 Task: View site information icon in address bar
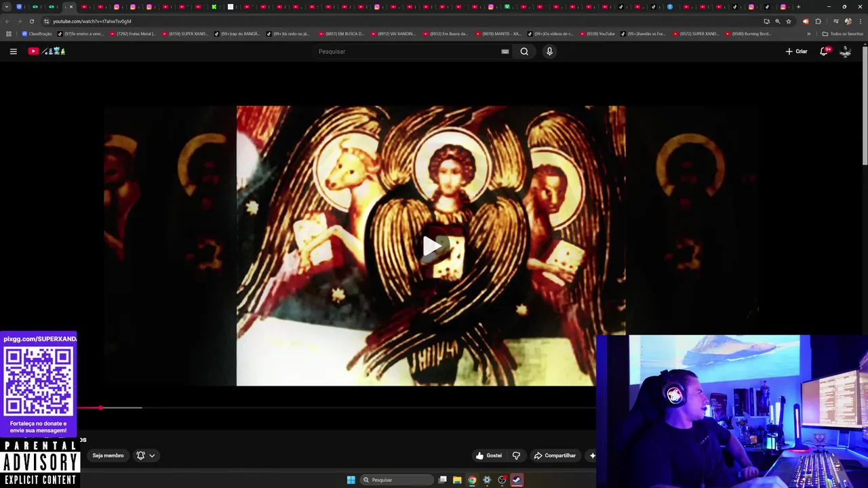[x=46, y=21]
